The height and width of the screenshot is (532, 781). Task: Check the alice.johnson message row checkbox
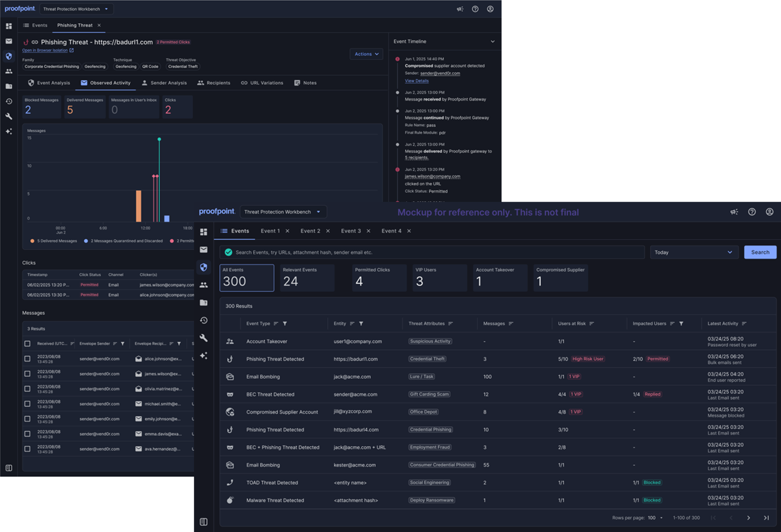(x=27, y=359)
